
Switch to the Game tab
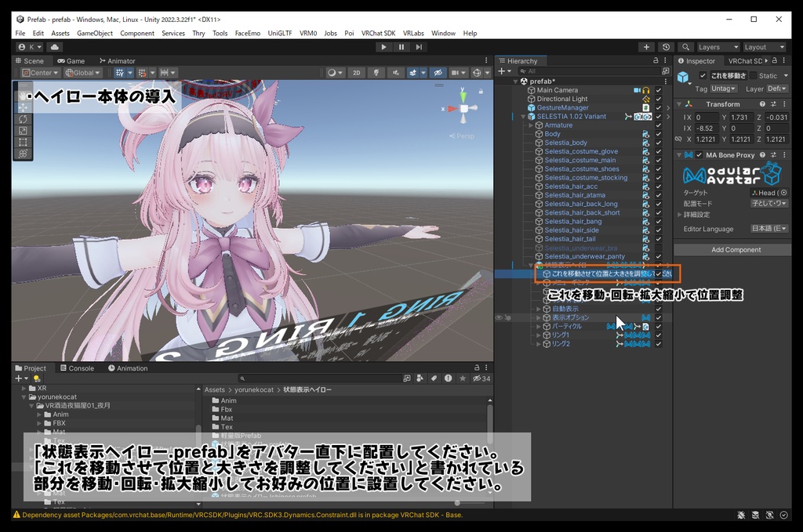[x=71, y=60]
